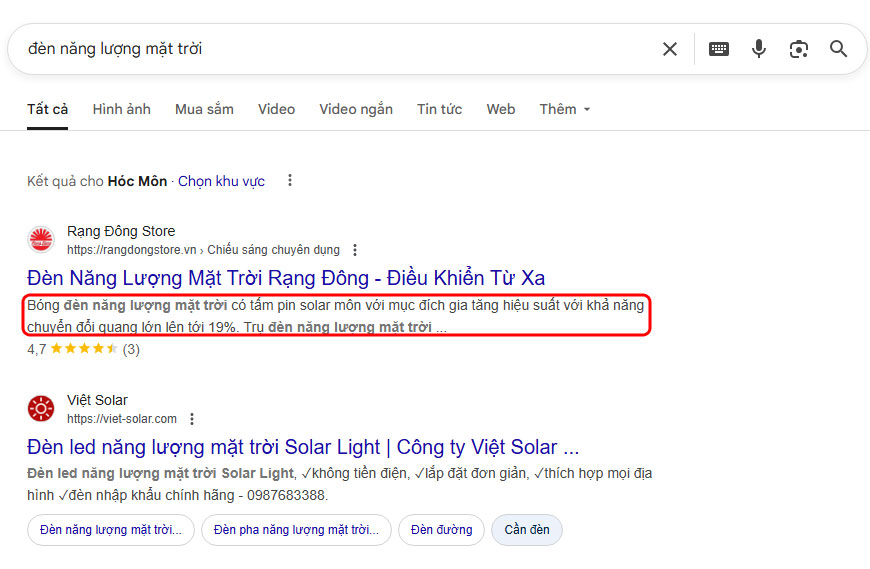Click the Đèn pha năng lượng mặt trời... chip
The height and width of the screenshot is (569, 870).
tap(296, 530)
